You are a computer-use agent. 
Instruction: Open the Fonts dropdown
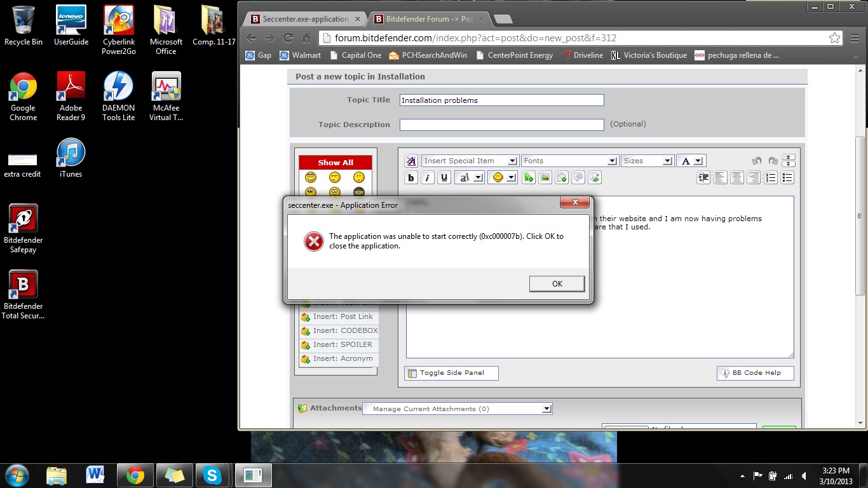569,161
